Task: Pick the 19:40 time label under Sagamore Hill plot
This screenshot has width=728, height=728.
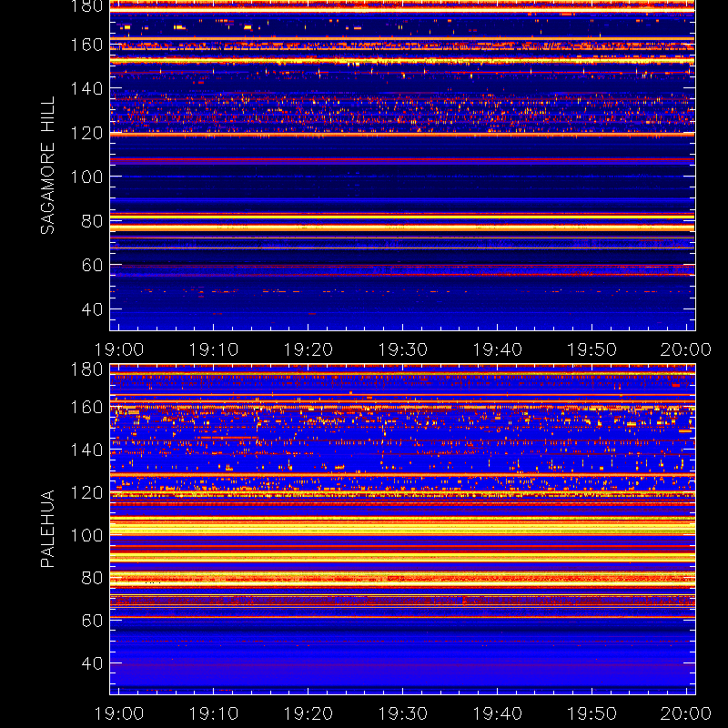Action: (497, 349)
